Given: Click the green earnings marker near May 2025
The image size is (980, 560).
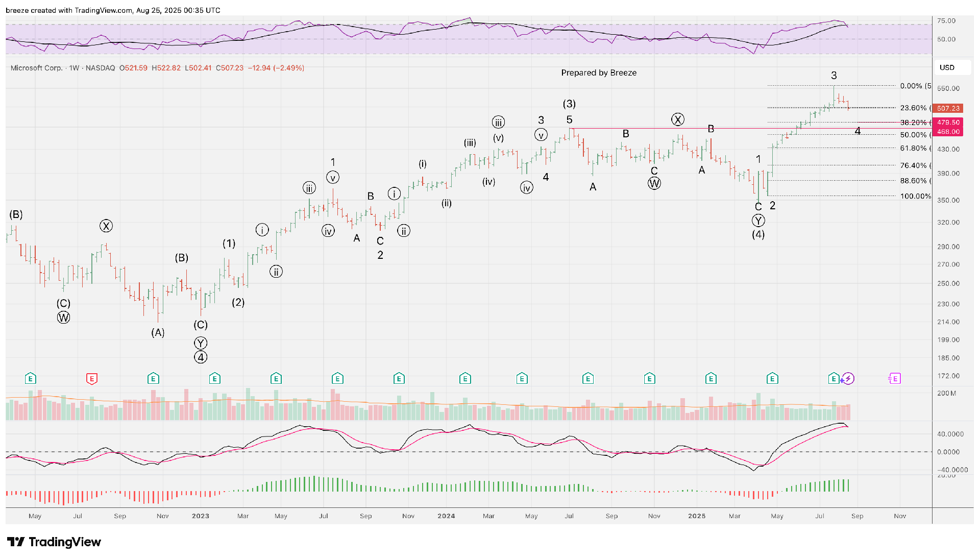Looking at the screenshot, I should pyautogui.click(x=772, y=379).
